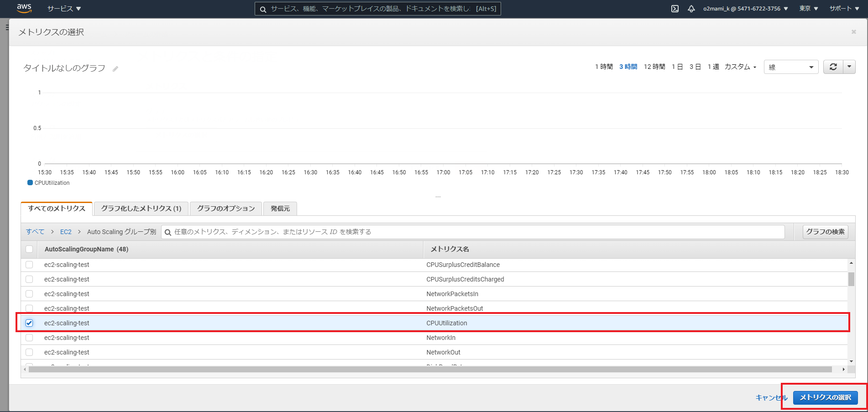Sort by the メトリクス名 column header
The height and width of the screenshot is (412, 868).
tap(450, 249)
